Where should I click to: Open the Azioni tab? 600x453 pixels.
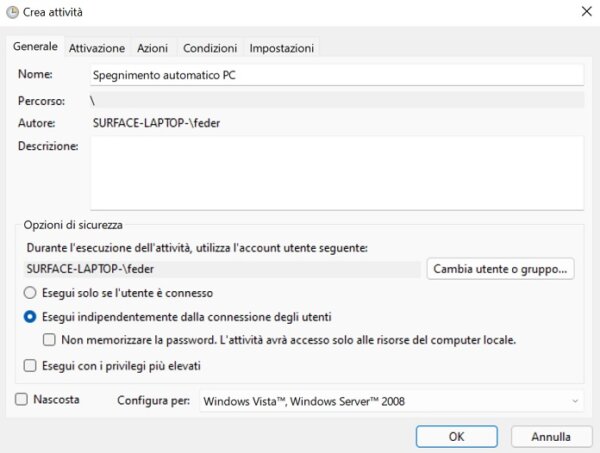(x=152, y=48)
